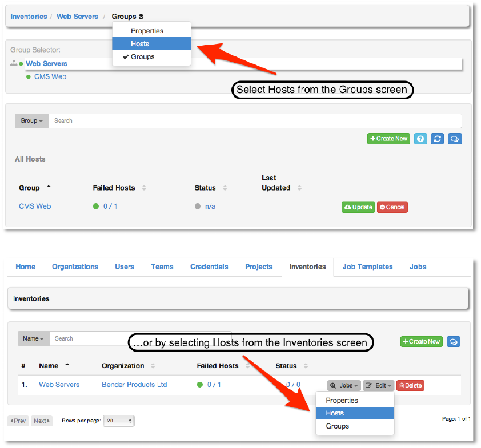
Task: Sort by Group column header
Action: pyautogui.click(x=35, y=188)
